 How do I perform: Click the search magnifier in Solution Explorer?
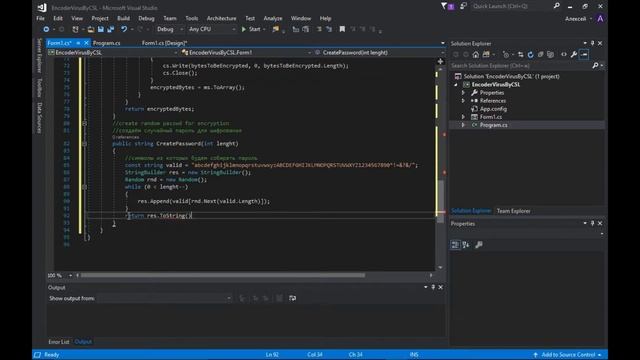click(595, 66)
